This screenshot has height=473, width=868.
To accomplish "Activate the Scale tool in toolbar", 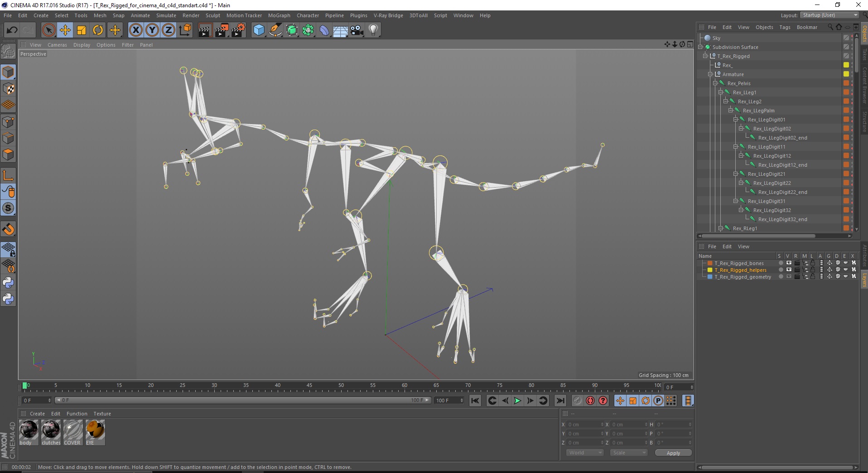I will coord(82,30).
